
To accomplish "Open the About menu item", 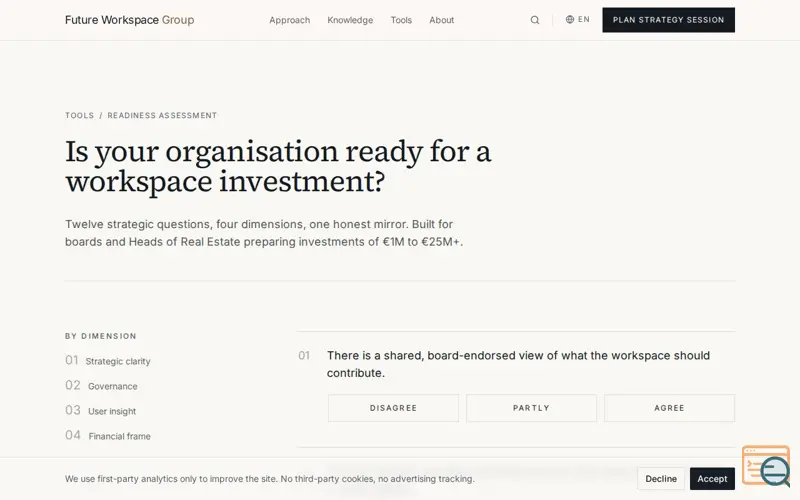I will point(441,20).
